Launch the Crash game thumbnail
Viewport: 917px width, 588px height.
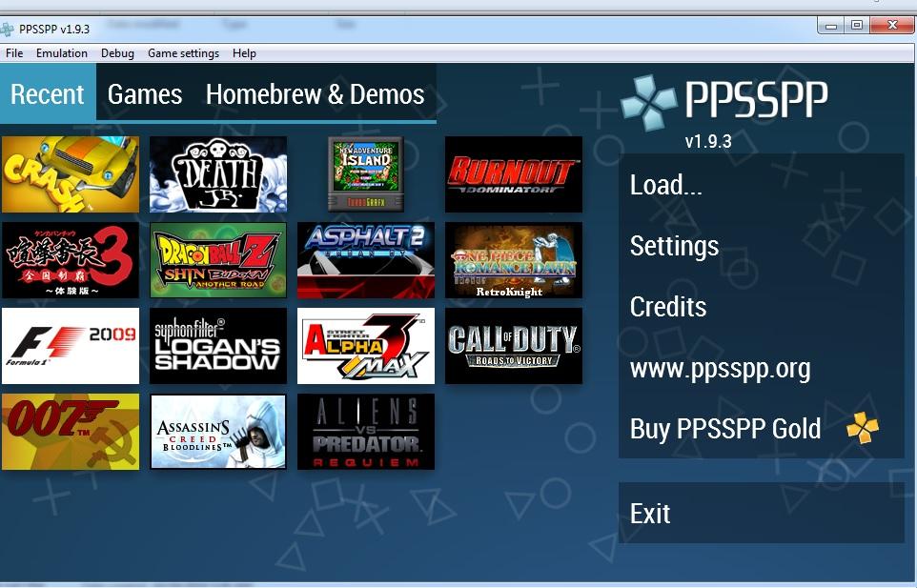point(71,174)
